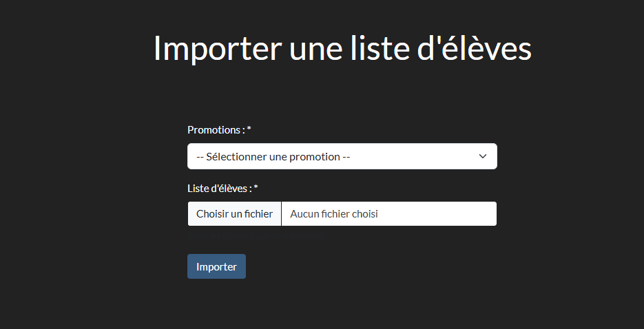Select the promotion combo box placeholder text
Viewport: 644px width, 329px height.
[273, 157]
